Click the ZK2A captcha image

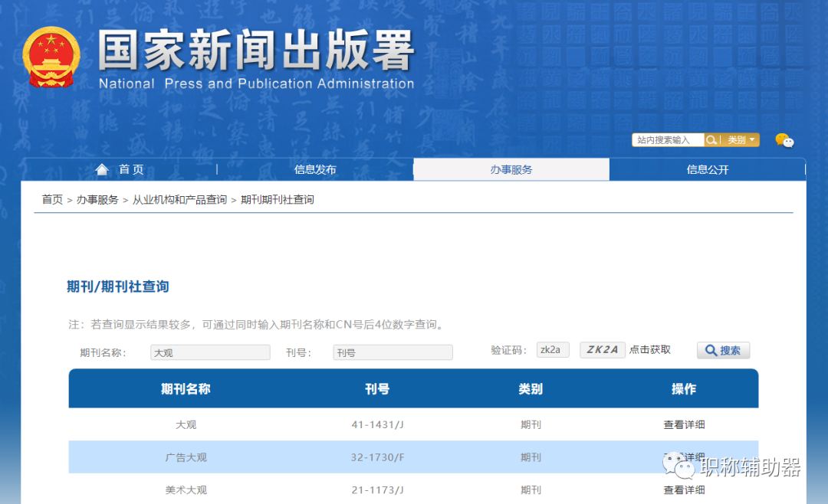tap(603, 350)
